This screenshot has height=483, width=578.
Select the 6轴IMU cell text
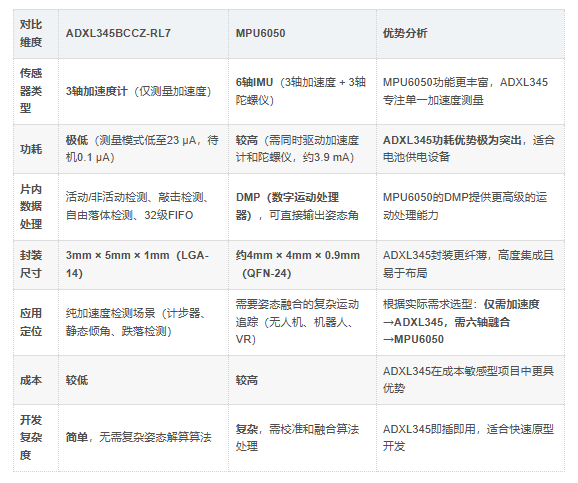click(300, 91)
